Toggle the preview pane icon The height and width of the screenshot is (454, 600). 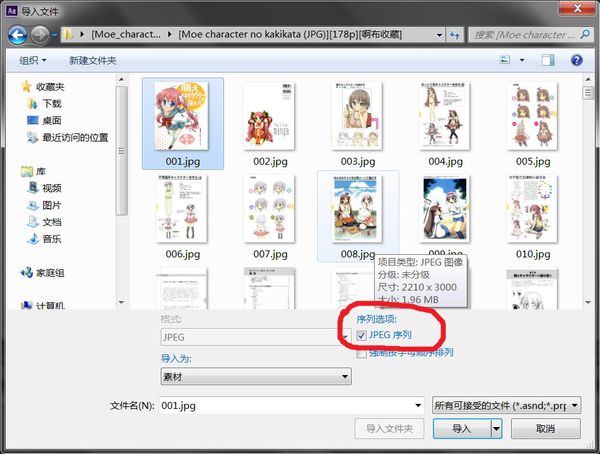coord(548,60)
